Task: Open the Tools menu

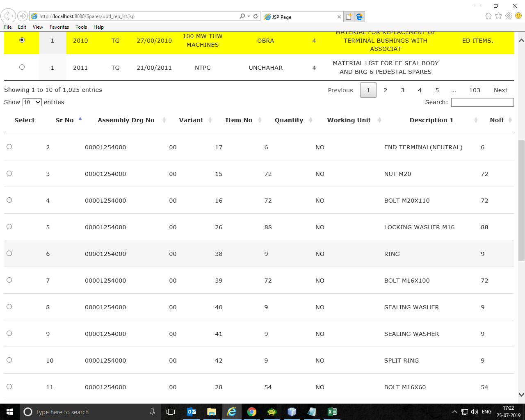Action: (81, 27)
